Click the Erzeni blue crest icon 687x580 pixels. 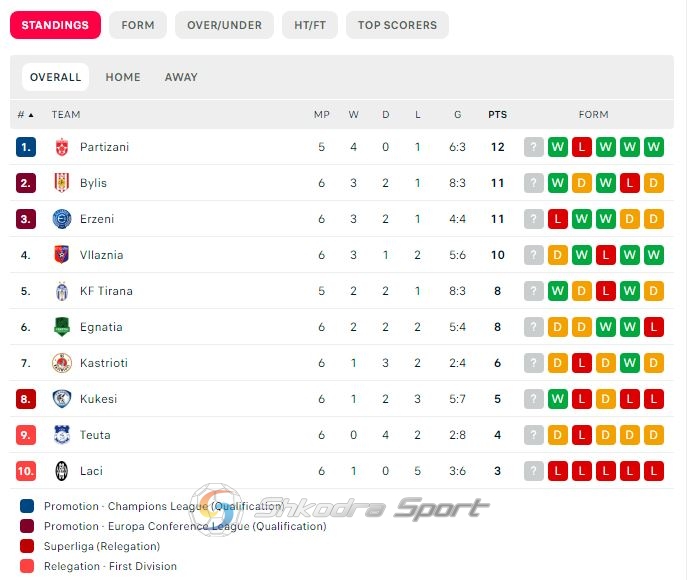pyautogui.click(x=62, y=219)
